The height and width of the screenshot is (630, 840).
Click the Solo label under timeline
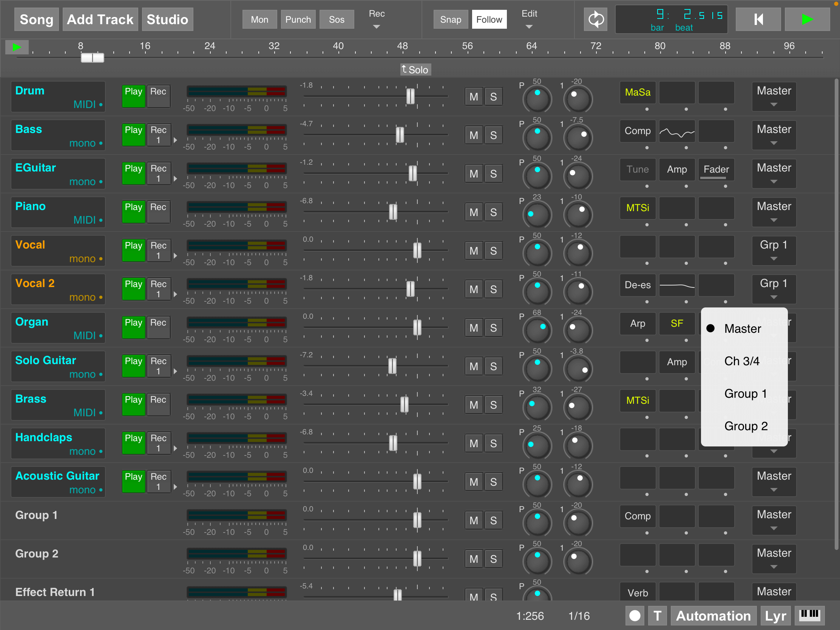415,70
